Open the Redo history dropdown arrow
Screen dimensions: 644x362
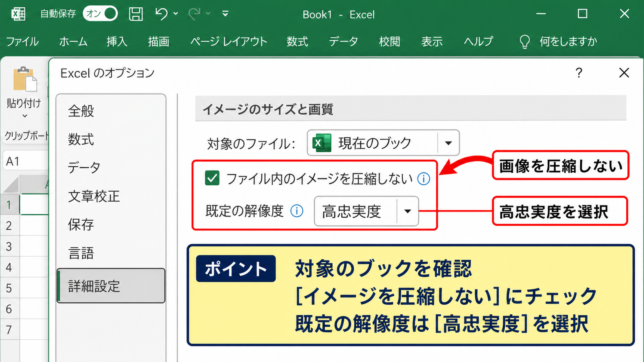pos(208,14)
